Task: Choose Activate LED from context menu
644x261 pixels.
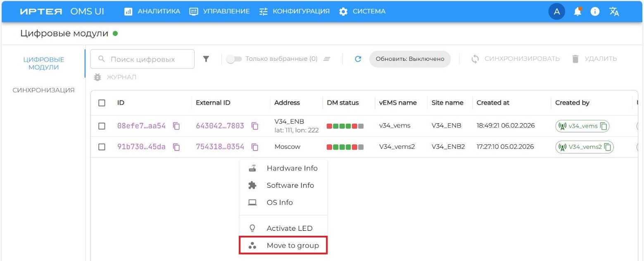Action: pos(283,228)
